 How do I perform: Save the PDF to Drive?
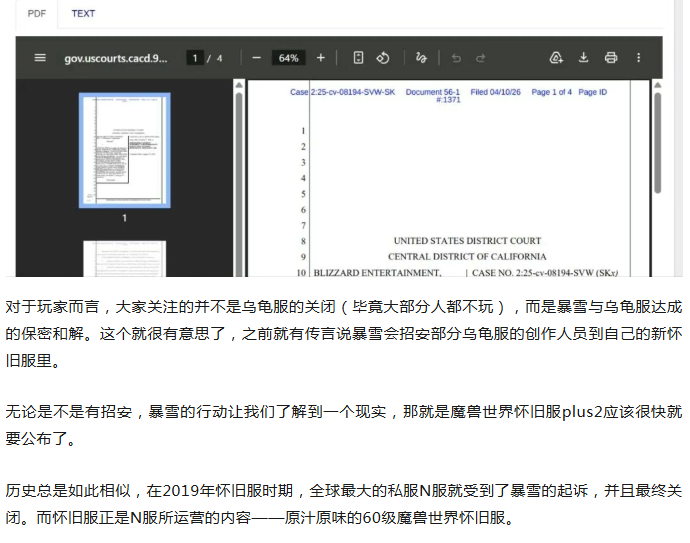point(557,58)
